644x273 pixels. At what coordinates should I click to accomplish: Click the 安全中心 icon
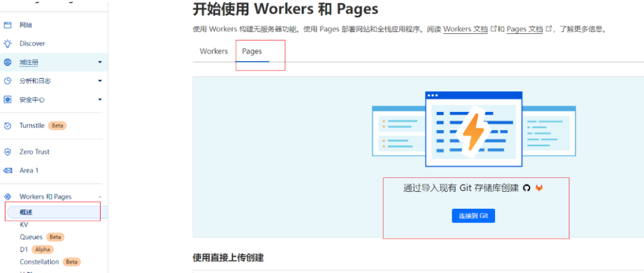(8, 99)
